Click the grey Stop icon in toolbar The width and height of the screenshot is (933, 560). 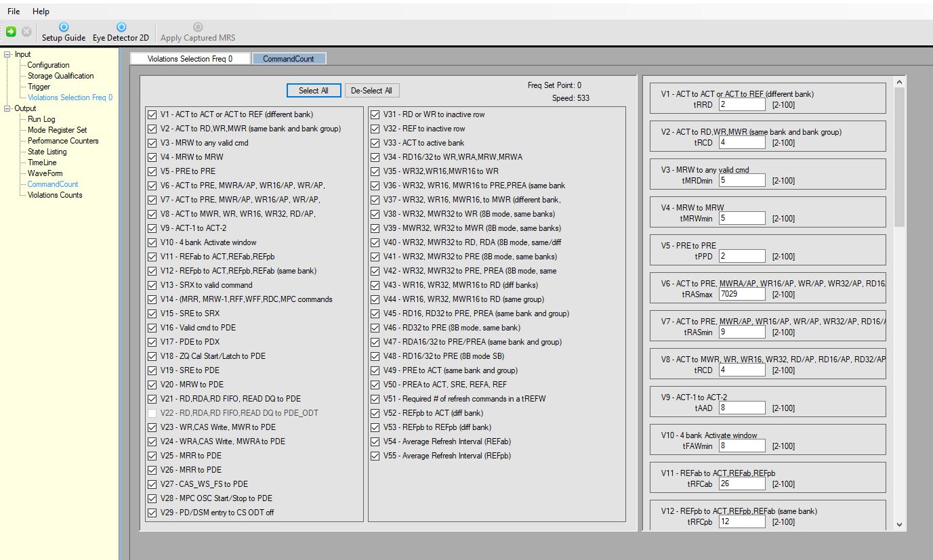click(x=26, y=32)
